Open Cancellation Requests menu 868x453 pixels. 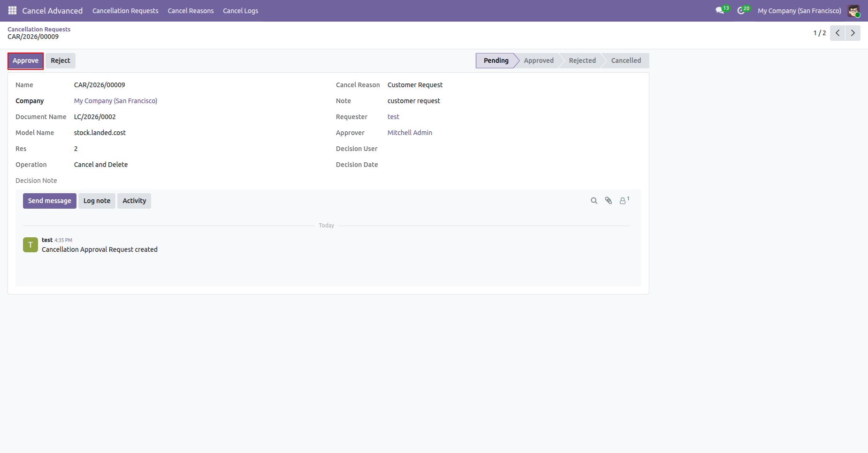125,11
